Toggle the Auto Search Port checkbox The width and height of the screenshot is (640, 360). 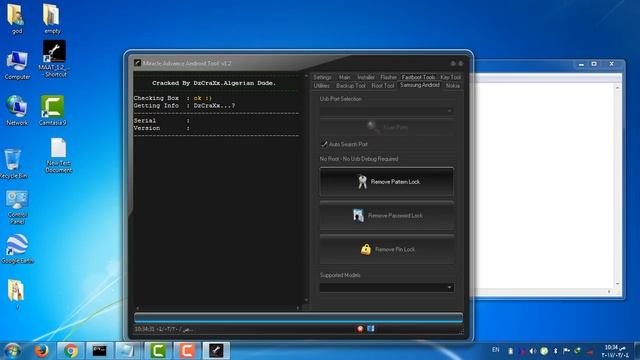[x=324, y=144]
